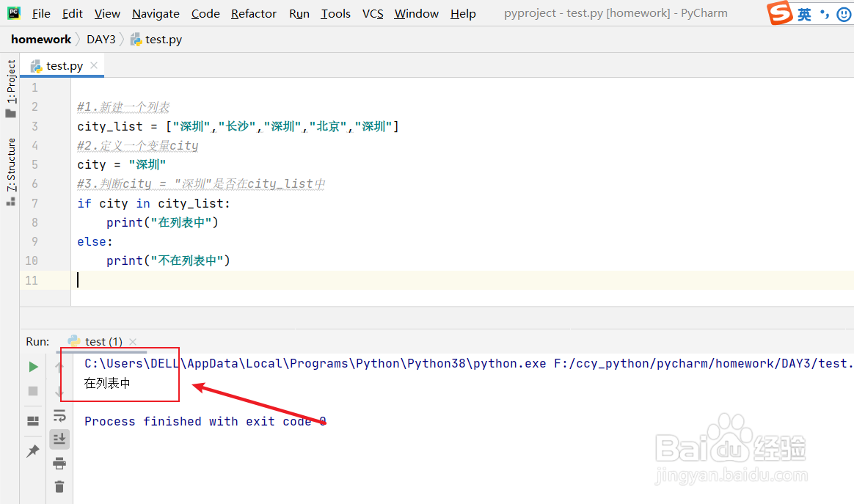Close the test.py editor tab

click(94, 65)
